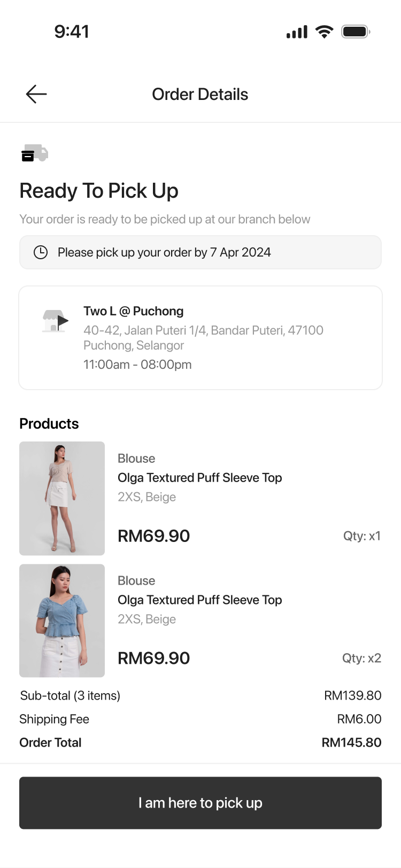Tap the Qty: x2 quantity label
This screenshot has height=868, width=401.
(361, 658)
